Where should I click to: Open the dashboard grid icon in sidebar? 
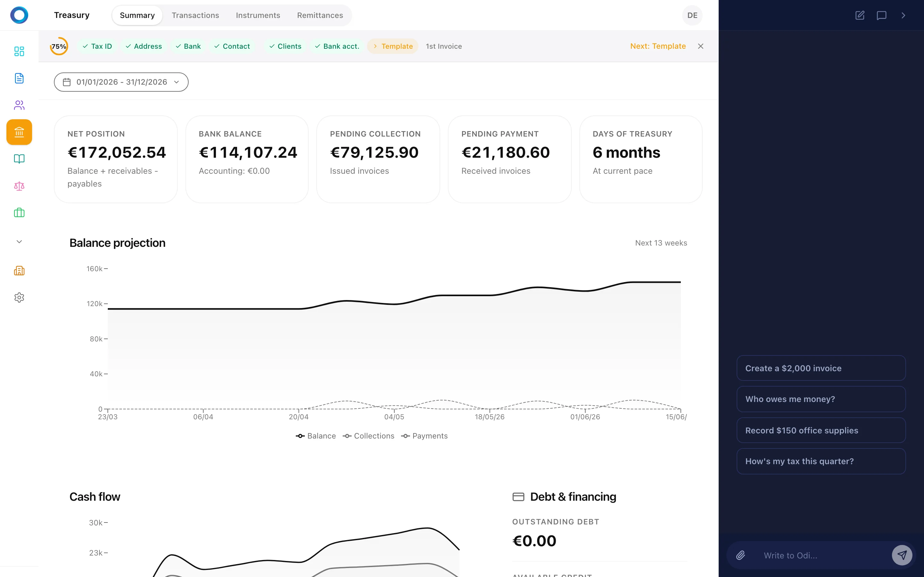[19, 51]
